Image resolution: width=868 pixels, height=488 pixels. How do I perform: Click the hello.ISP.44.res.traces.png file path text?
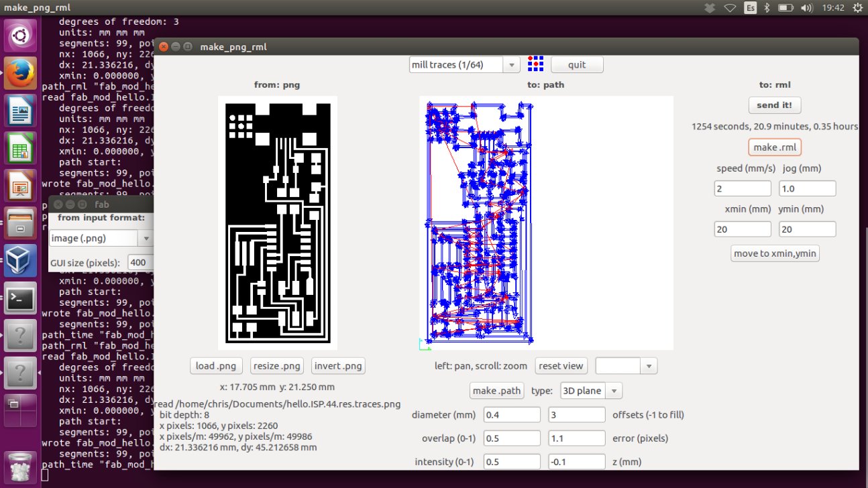click(277, 404)
